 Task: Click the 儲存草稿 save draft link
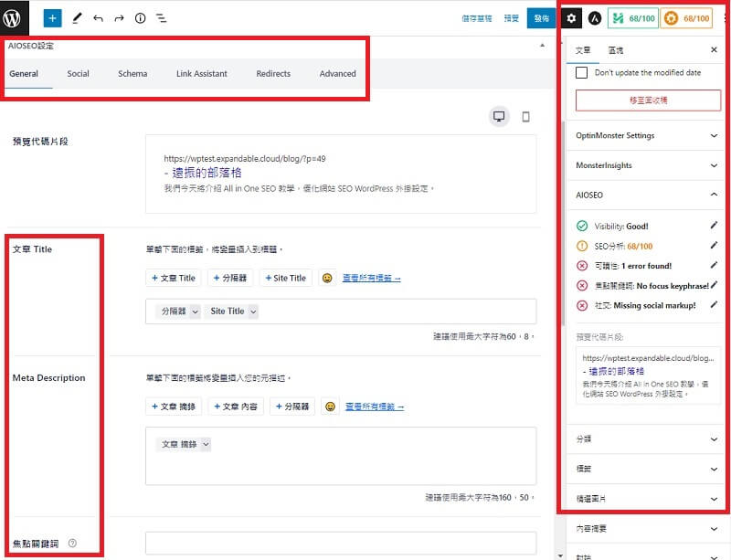click(476, 18)
